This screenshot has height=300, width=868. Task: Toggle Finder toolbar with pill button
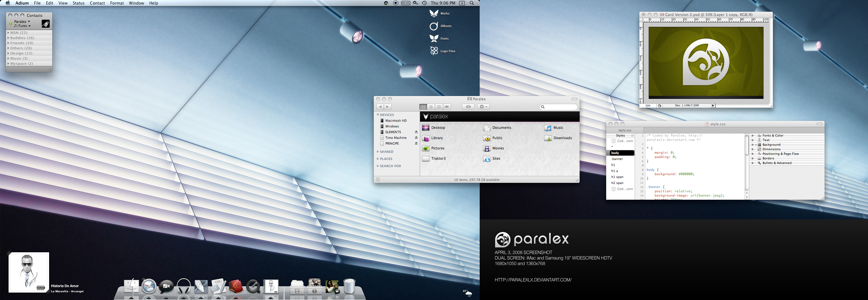(x=574, y=99)
